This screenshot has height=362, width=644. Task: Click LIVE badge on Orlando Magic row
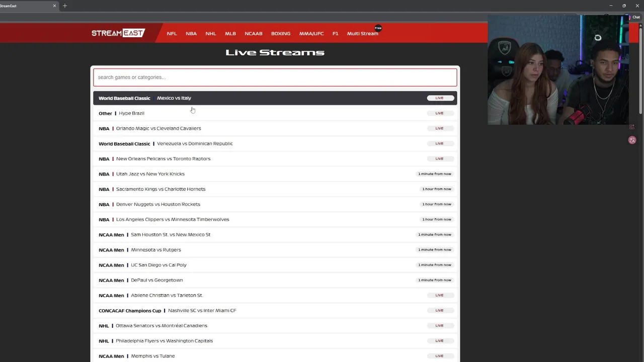(x=440, y=128)
